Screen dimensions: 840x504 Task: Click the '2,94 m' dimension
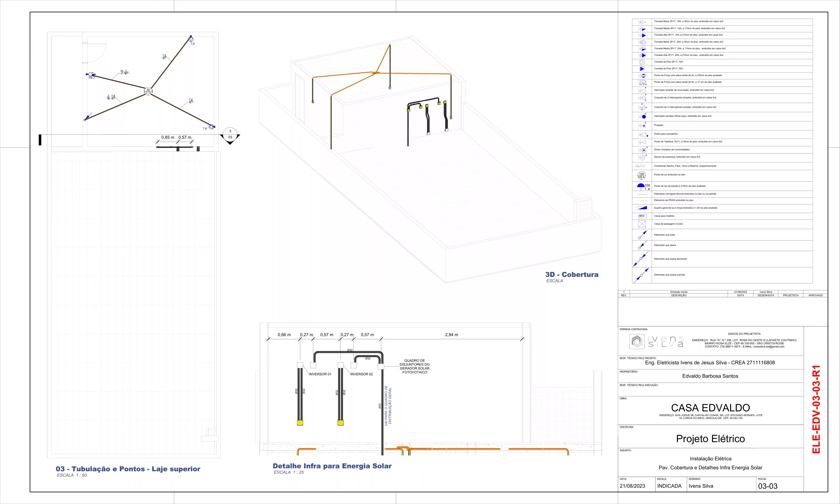tap(451, 335)
